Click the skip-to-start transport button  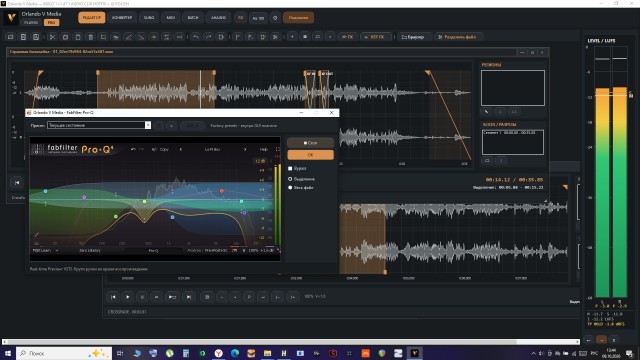tap(113, 297)
